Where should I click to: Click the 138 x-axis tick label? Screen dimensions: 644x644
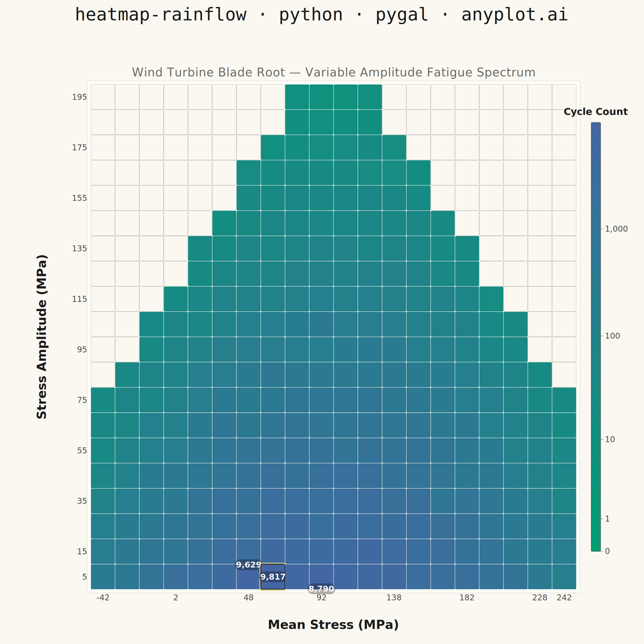point(394,598)
